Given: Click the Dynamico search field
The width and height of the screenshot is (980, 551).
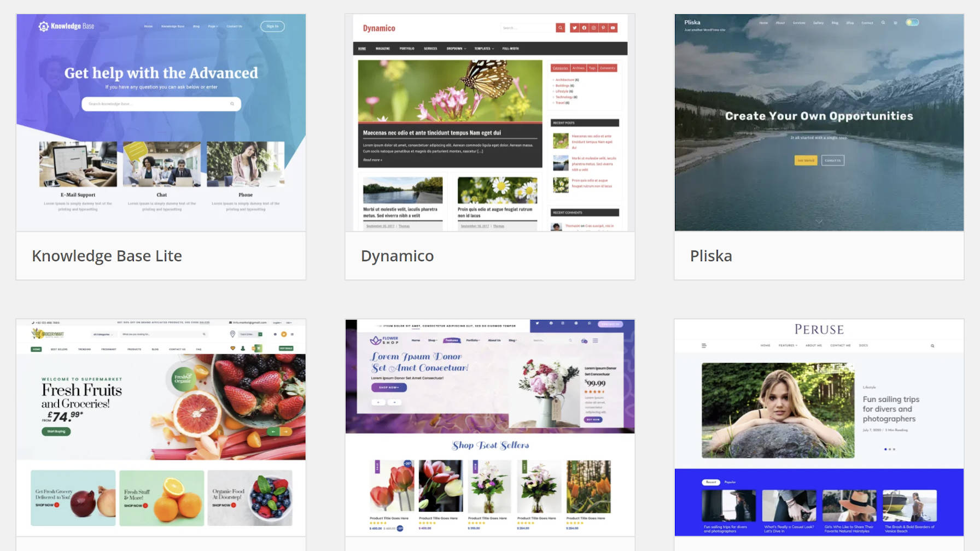Looking at the screenshot, I should [x=528, y=28].
